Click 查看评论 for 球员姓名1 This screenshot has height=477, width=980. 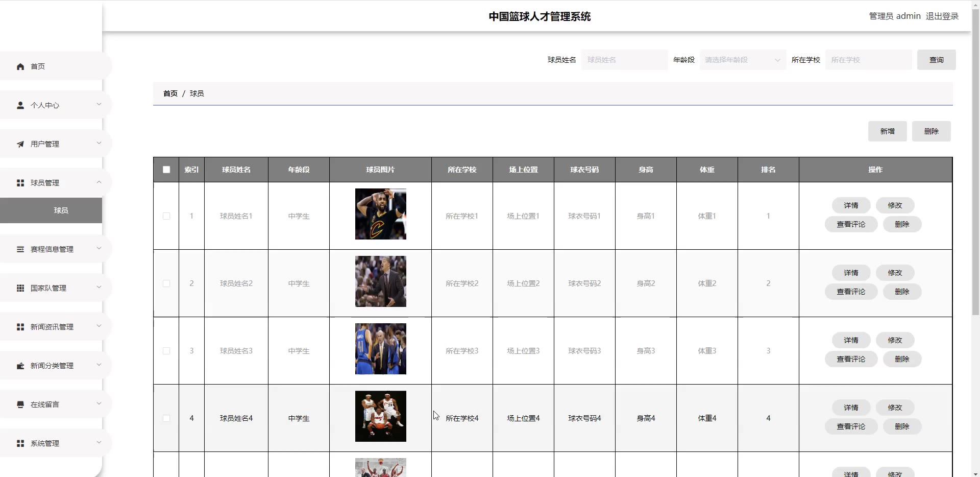pos(851,224)
